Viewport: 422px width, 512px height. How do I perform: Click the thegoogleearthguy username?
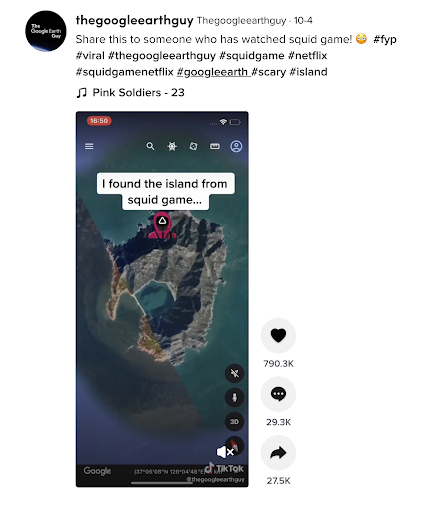134,20
